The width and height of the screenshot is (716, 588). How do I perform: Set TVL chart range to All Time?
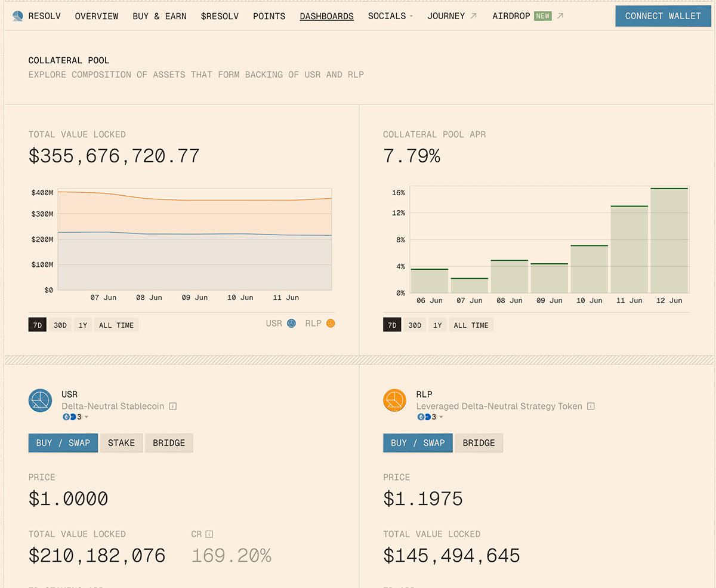[116, 325]
